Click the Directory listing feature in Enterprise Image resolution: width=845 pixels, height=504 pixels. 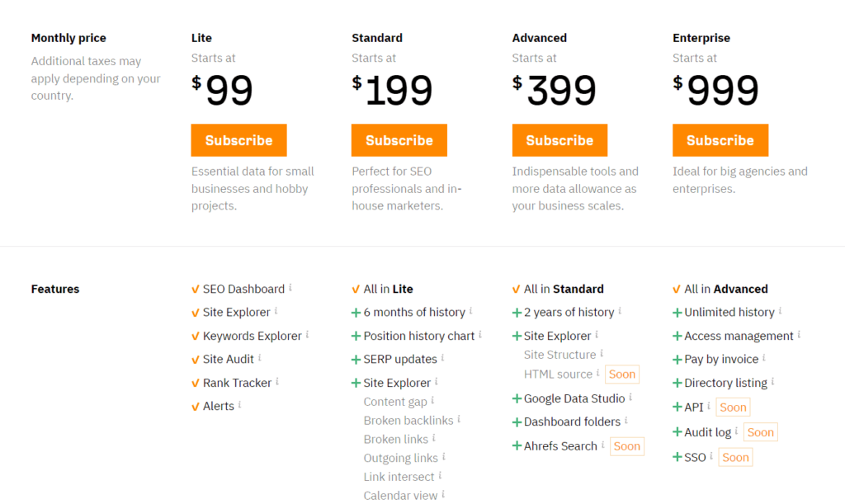725,383
